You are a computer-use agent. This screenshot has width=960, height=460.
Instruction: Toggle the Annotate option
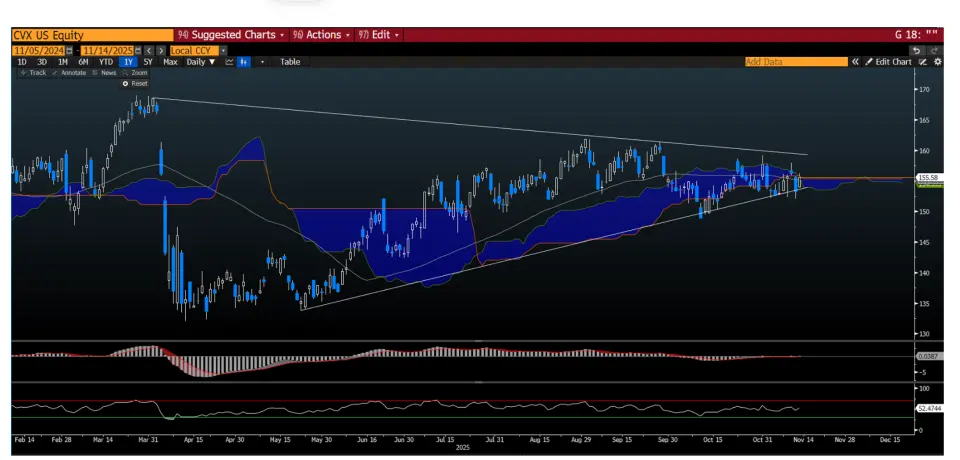pos(69,73)
